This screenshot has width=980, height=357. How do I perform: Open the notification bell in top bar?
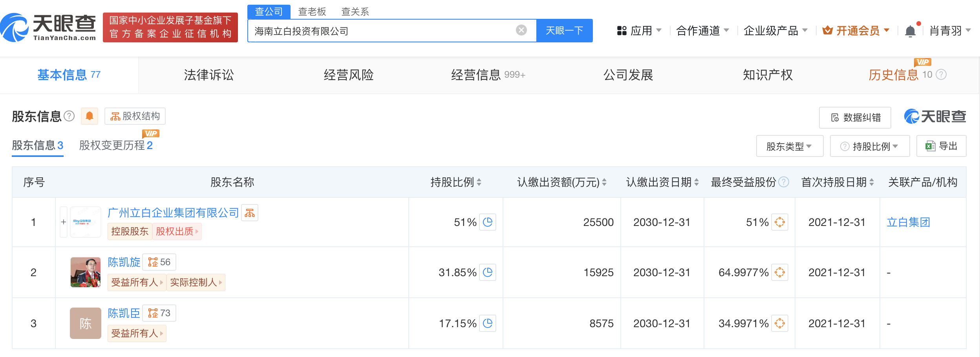coord(911,30)
